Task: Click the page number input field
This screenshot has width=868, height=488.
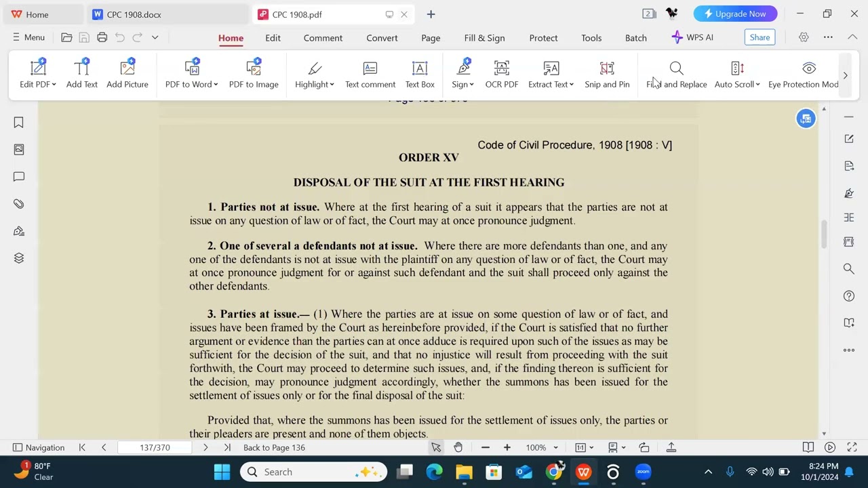Action: tap(155, 447)
